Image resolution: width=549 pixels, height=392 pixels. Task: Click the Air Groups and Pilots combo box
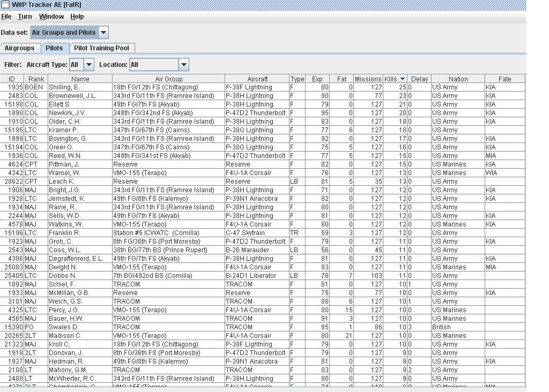[x=70, y=33]
